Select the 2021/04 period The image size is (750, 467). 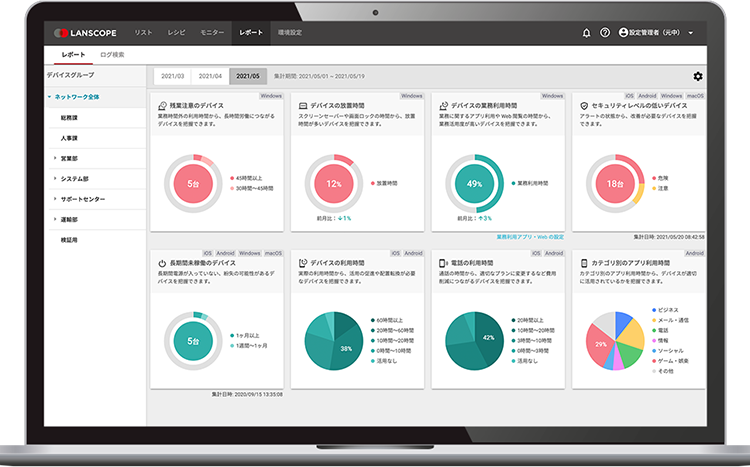click(210, 76)
